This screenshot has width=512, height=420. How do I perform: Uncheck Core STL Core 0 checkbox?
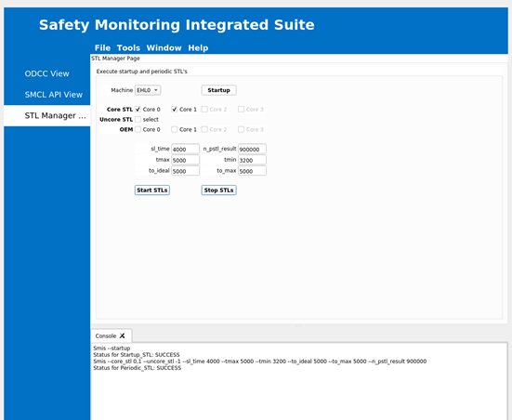click(x=138, y=109)
